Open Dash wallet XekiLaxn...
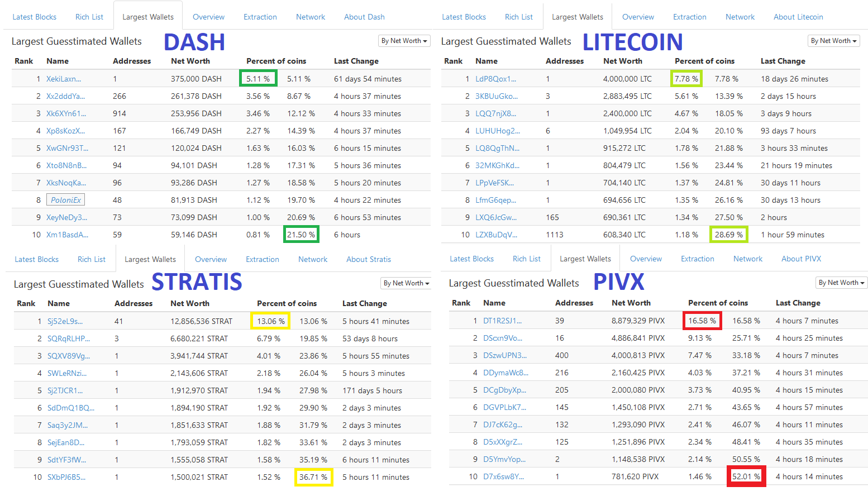This screenshot has height=496, width=868. tap(64, 79)
